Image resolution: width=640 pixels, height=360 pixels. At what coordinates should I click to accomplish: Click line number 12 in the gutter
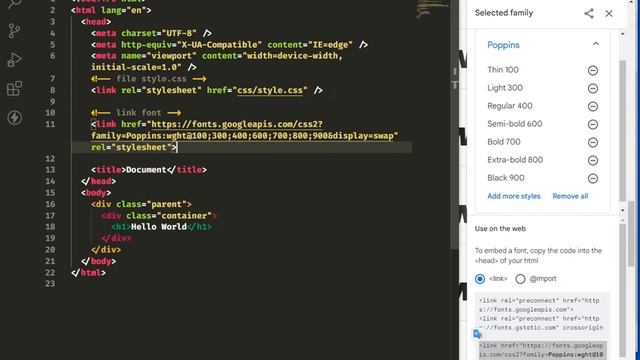(50, 158)
